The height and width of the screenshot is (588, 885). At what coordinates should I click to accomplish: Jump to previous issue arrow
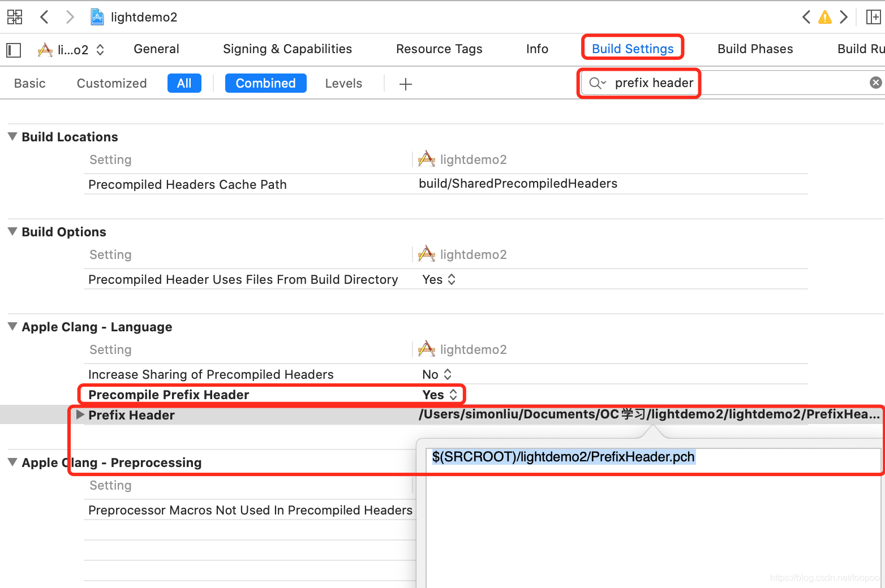click(x=806, y=17)
